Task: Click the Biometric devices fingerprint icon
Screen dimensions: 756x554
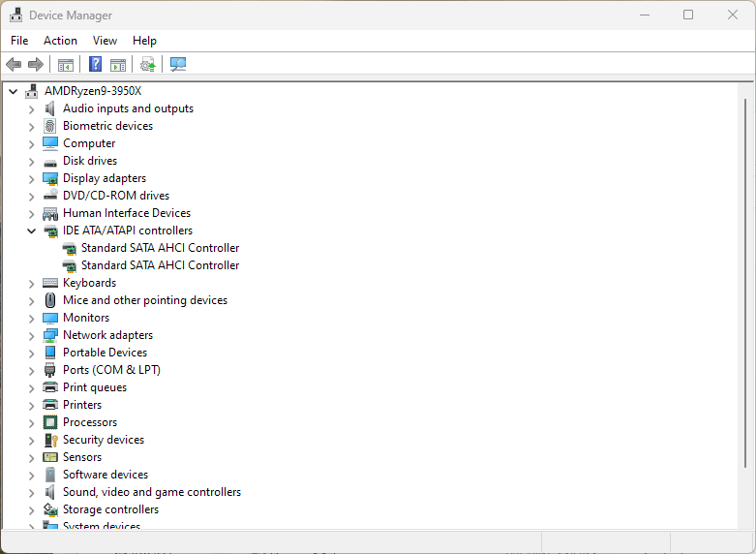Action: [50, 126]
